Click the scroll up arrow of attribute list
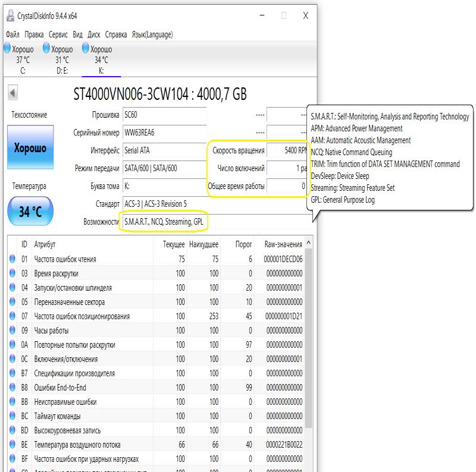Viewport: 476px width, 472px height. [308, 243]
